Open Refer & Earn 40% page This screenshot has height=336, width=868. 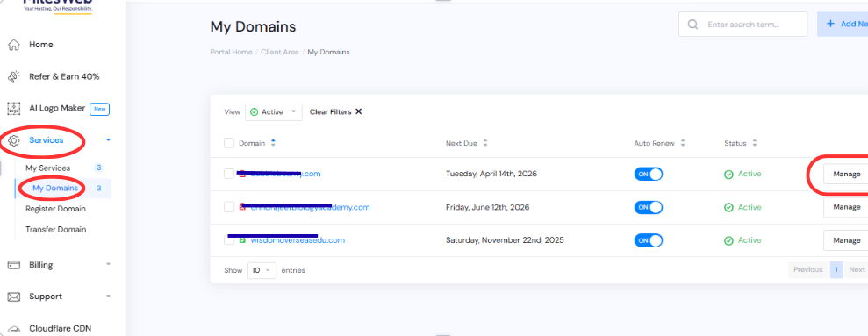point(64,76)
